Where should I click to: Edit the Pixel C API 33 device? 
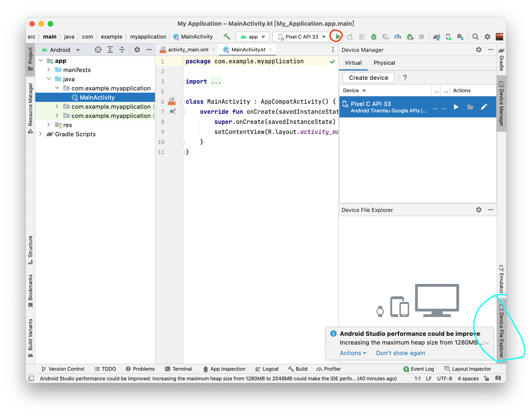coord(484,107)
